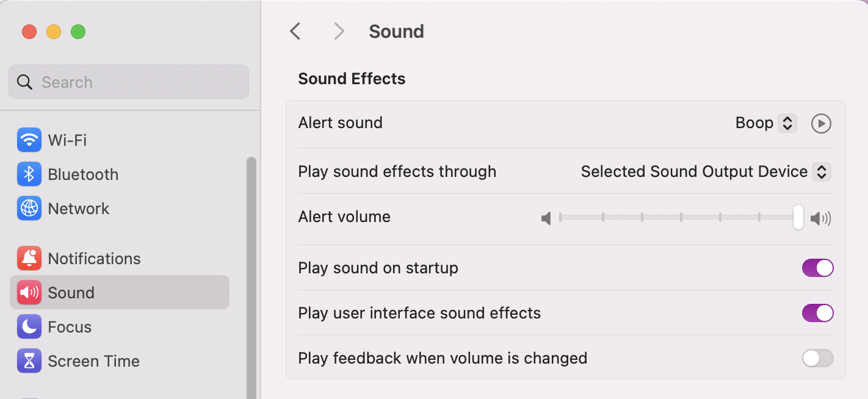The width and height of the screenshot is (868, 399).
Task: Click the back navigation arrow
Action: tap(295, 31)
